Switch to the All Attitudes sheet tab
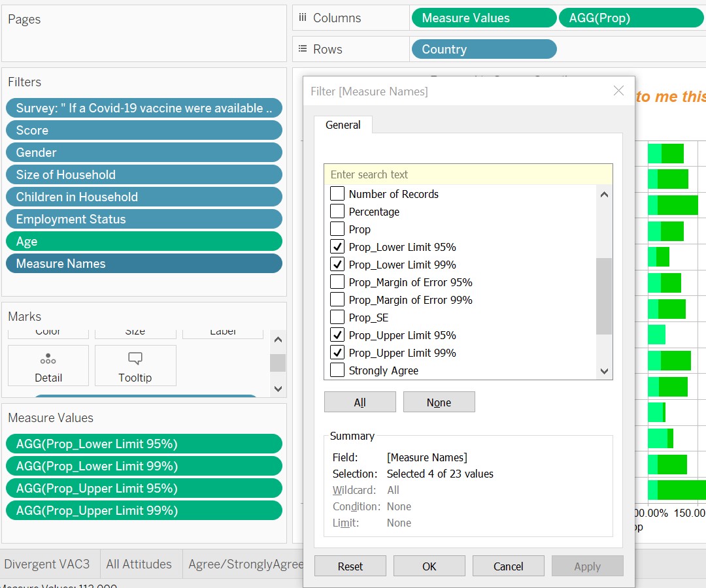 (x=139, y=564)
